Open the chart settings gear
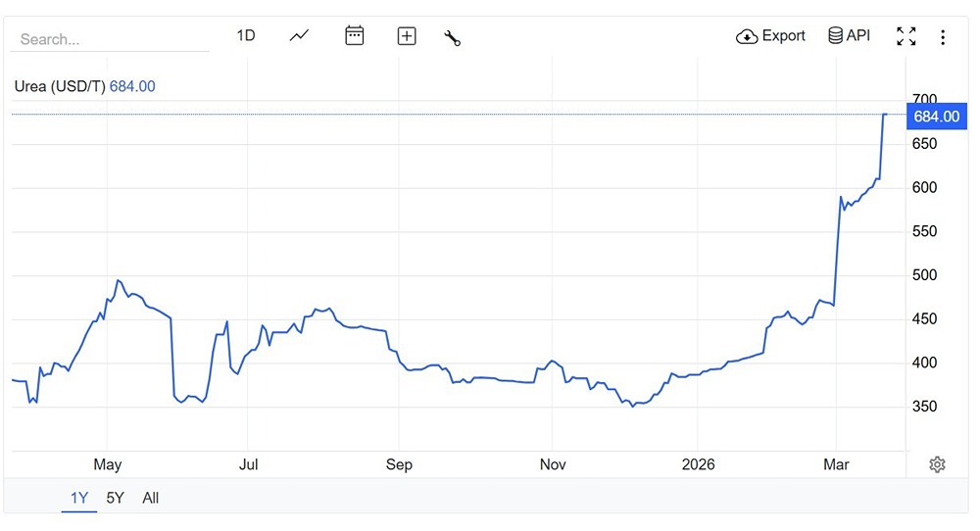The height and width of the screenshot is (531, 980). point(937,464)
